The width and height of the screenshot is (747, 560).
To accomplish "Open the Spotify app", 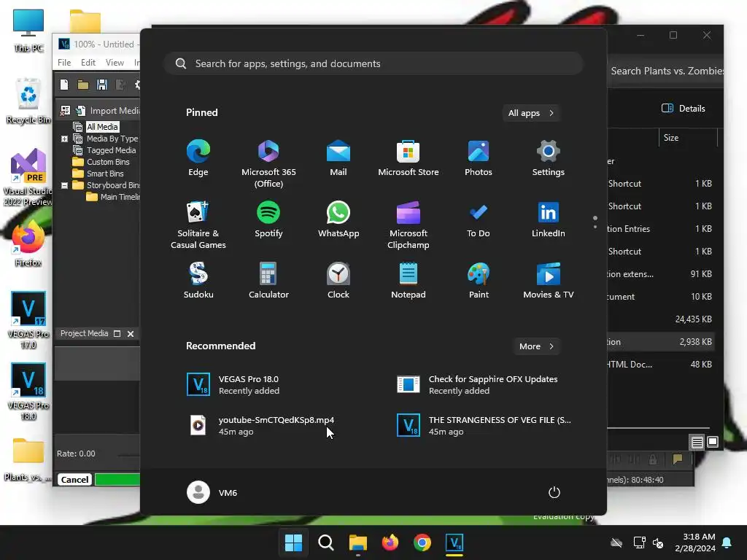I will point(268,219).
